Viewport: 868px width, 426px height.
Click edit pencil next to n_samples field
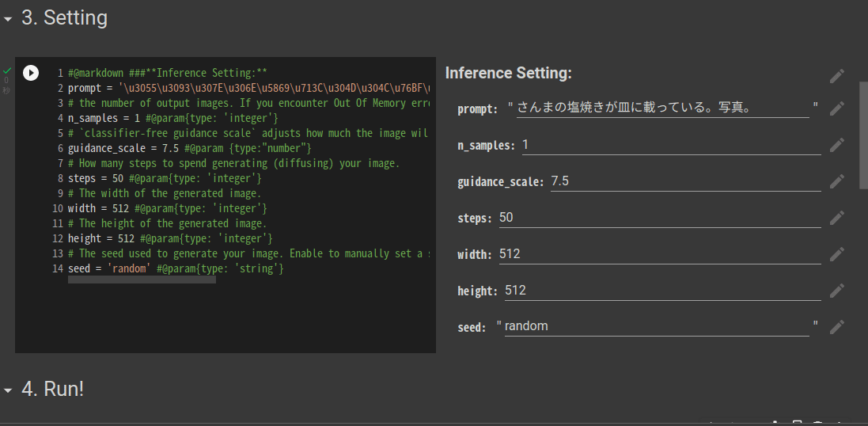837,145
